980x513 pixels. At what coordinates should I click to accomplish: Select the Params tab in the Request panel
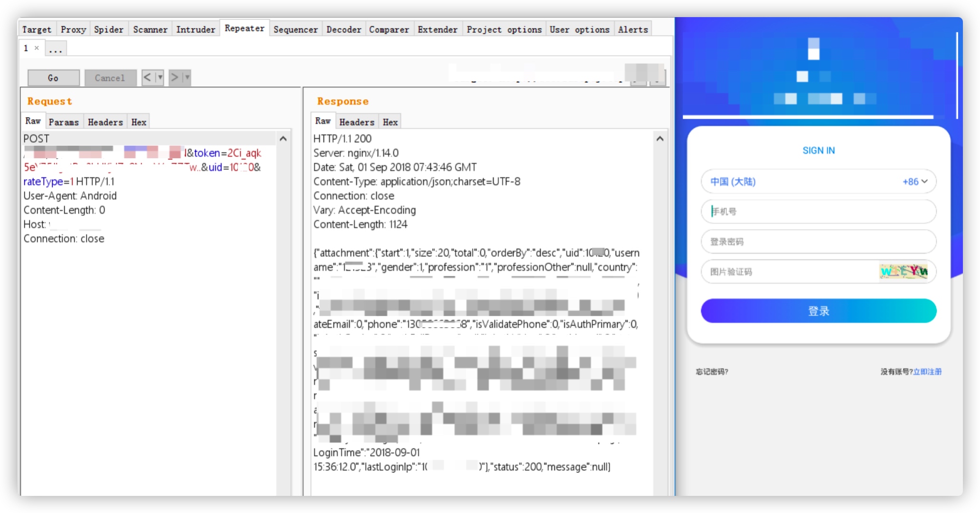point(64,122)
